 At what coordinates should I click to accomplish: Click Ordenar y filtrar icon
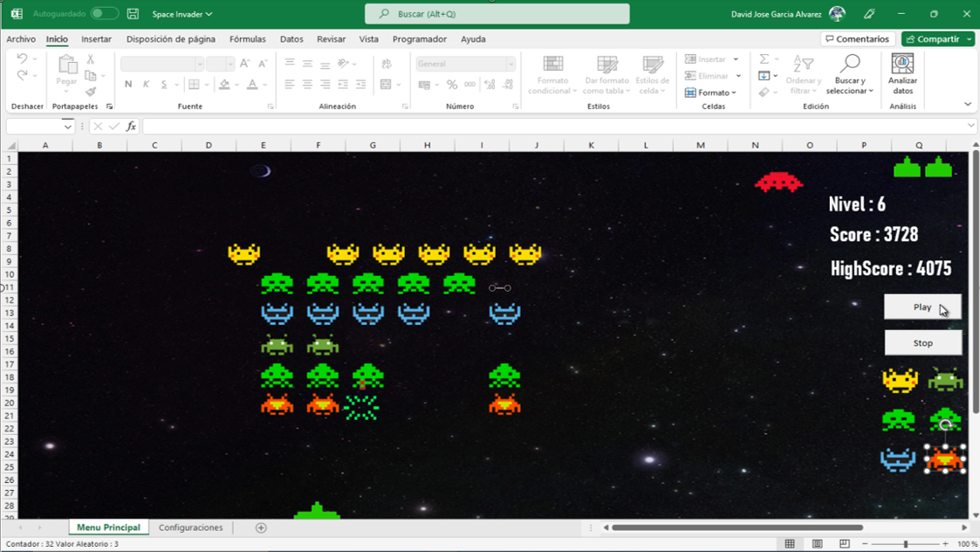click(x=803, y=63)
